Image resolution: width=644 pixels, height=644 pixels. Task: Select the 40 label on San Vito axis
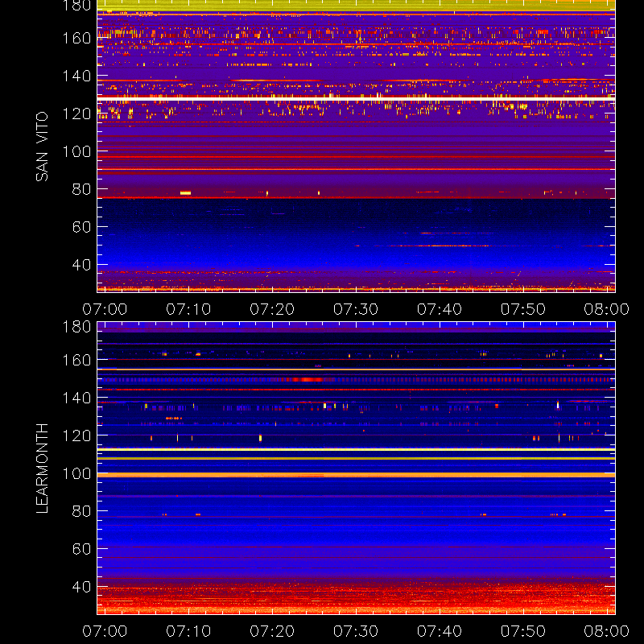(x=81, y=265)
